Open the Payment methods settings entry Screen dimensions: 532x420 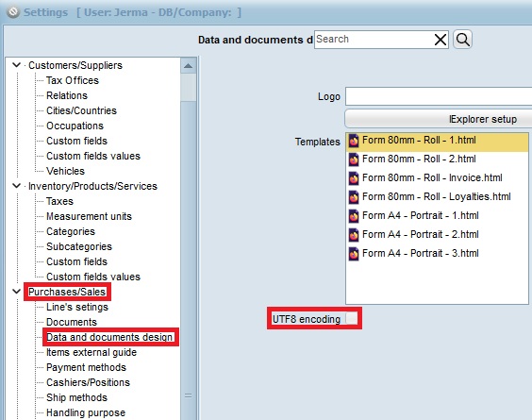(86, 367)
